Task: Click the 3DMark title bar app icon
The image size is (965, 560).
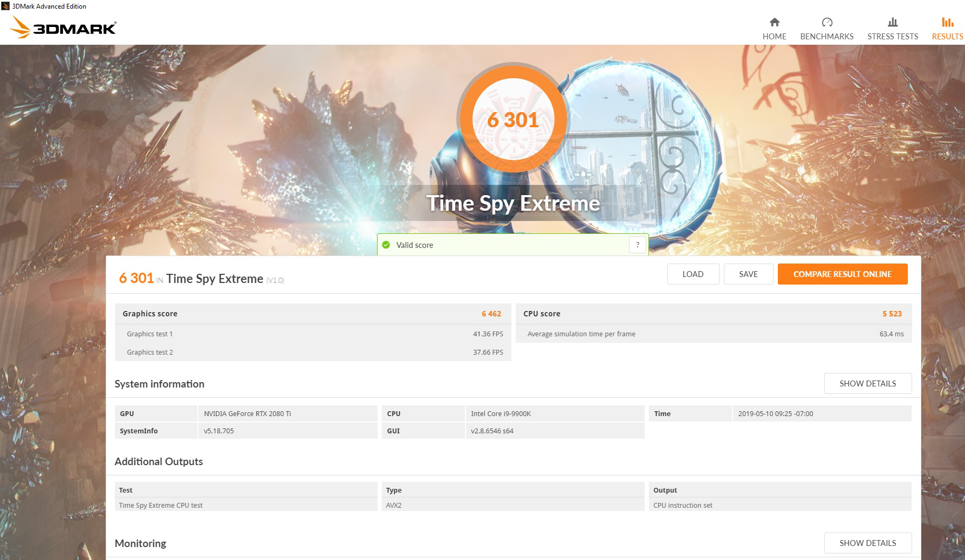Action: (x=5, y=6)
